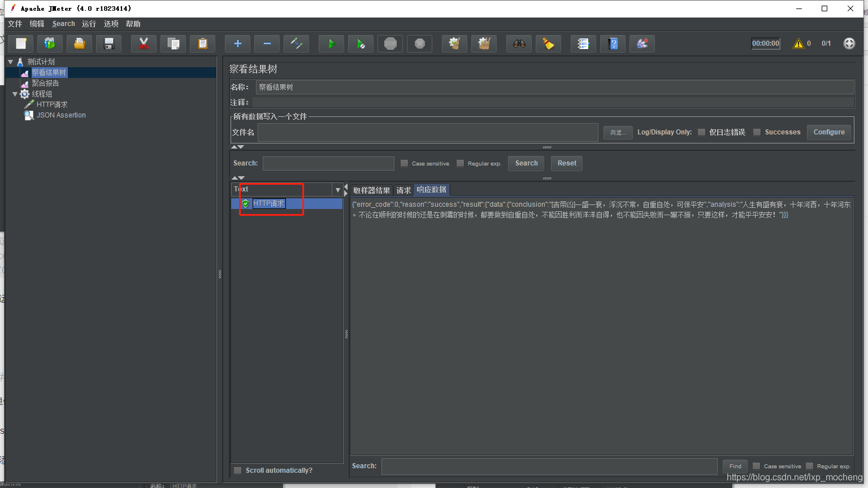This screenshot has height=488, width=868.
Task: Switch to 请求 tab
Action: (x=403, y=190)
